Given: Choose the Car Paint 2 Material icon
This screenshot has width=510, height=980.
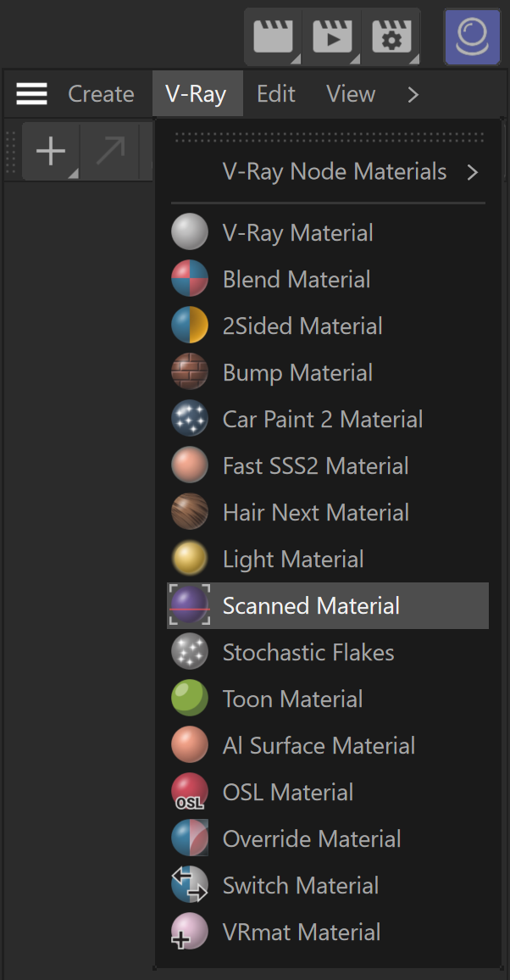Looking at the screenshot, I should tap(190, 419).
